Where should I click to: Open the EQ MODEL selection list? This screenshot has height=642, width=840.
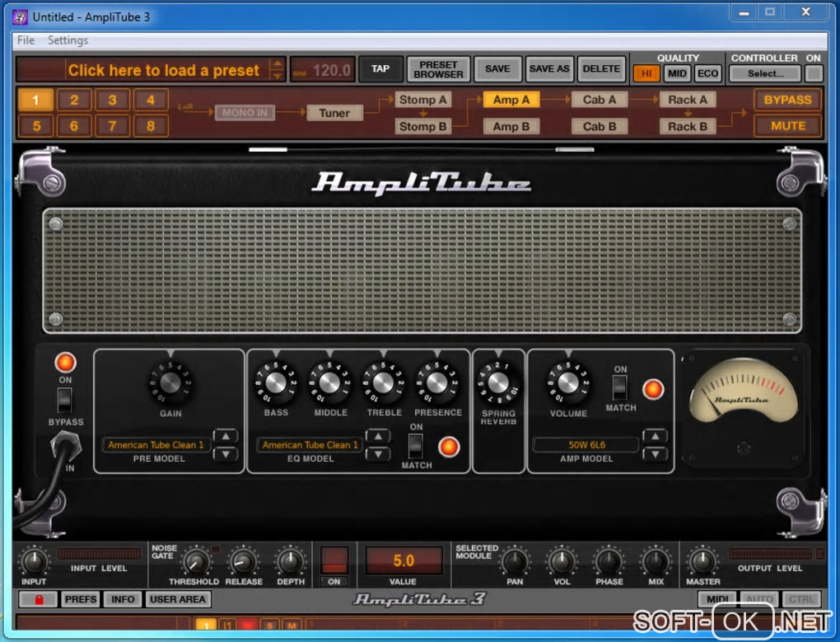pyautogui.click(x=310, y=445)
